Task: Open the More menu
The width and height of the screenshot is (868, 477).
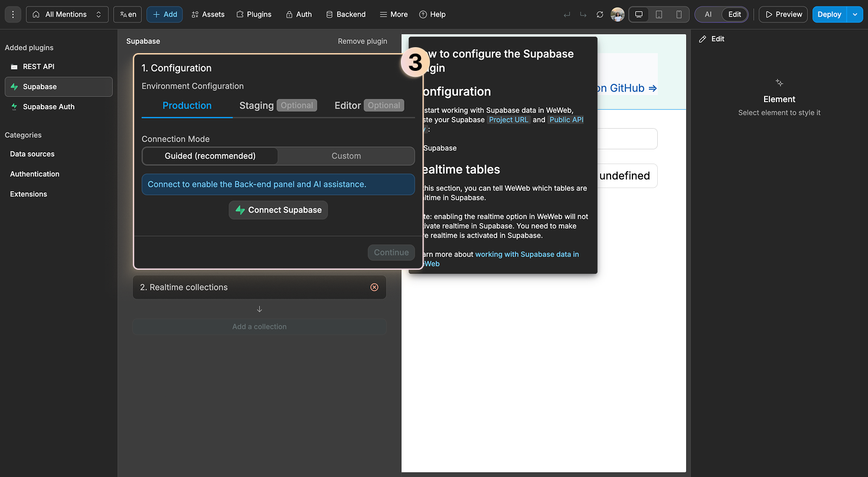Action: pyautogui.click(x=393, y=14)
